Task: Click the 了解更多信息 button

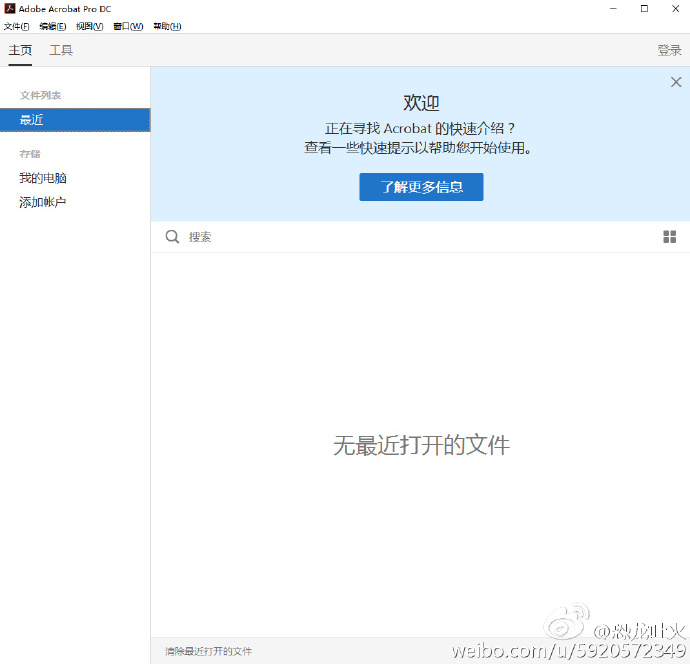Action: (421, 187)
